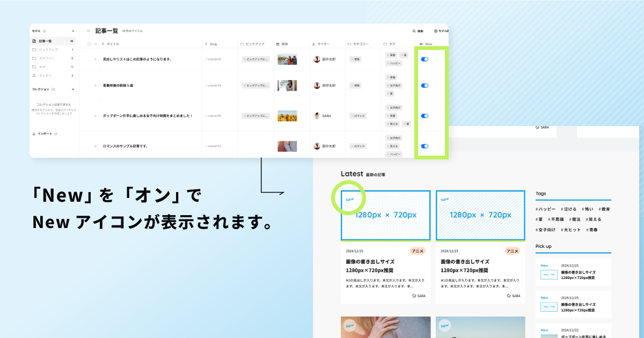Image resolution: width=644 pixels, height=338 pixels.
Task: Toggle New switch for ロマンスのサンプル記事 row
Action: click(425, 146)
